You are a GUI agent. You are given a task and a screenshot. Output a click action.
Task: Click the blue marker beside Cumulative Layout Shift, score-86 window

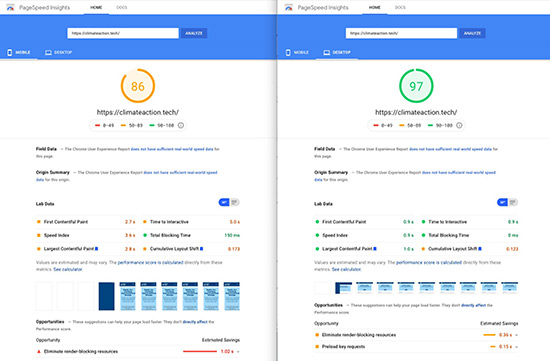point(201,249)
